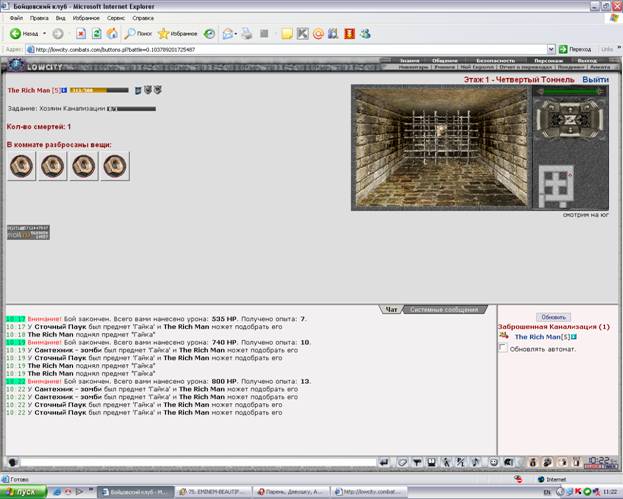623x499 pixels.
Task: Open the Поиск search tool
Action: tap(138, 34)
